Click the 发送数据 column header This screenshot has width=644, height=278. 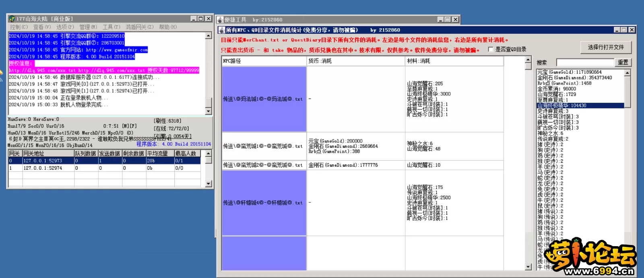110,154
